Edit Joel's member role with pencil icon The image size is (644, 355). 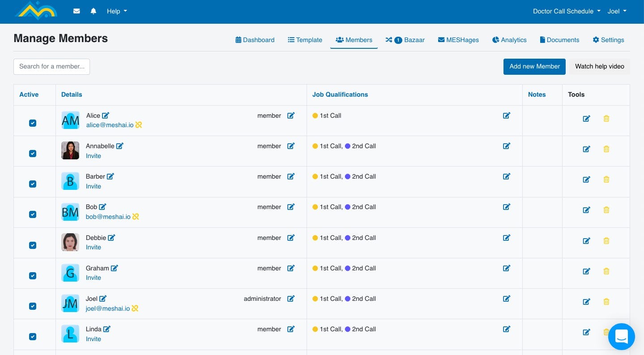291,299
